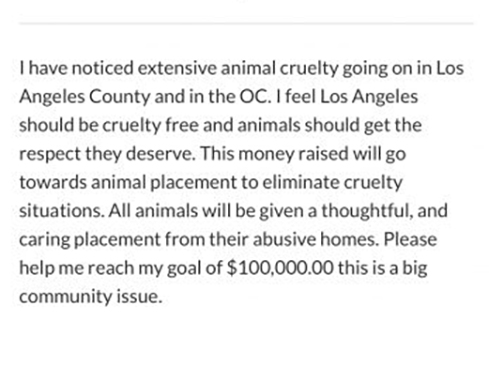Click the word "thoughtful,"
The width and height of the screenshot is (489, 366).
367,211
